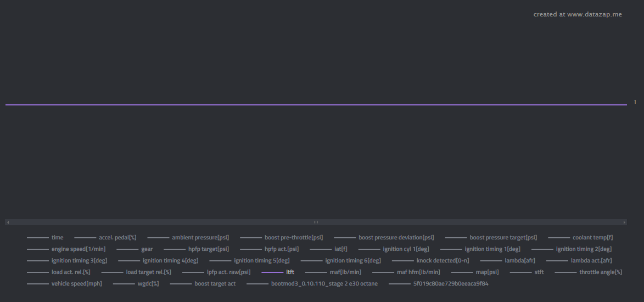Image resolution: width=644 pixels, height=302 pixels.
Task: Click the purple ltft line in chart
Action: coord(316,104)
